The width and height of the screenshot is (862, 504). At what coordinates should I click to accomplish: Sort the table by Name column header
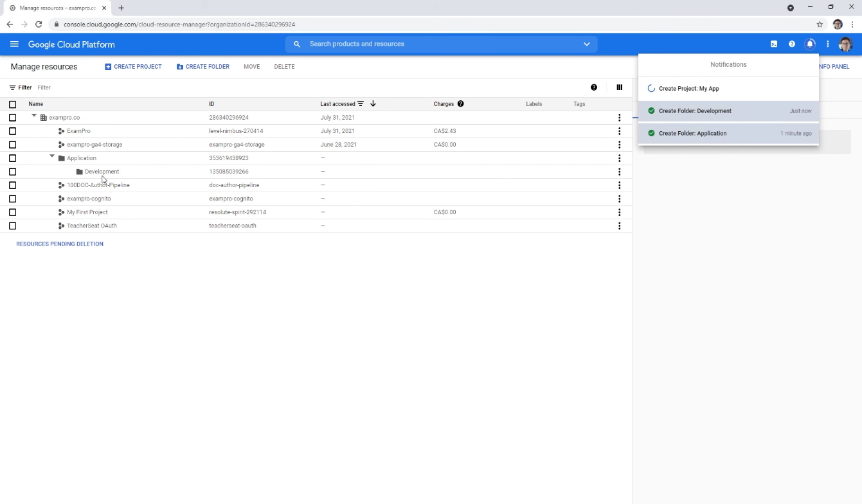36,104
